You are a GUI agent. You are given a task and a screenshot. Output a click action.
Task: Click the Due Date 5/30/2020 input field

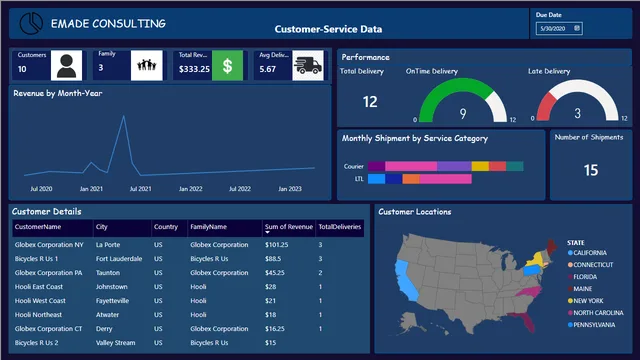[x=559, y=28]
